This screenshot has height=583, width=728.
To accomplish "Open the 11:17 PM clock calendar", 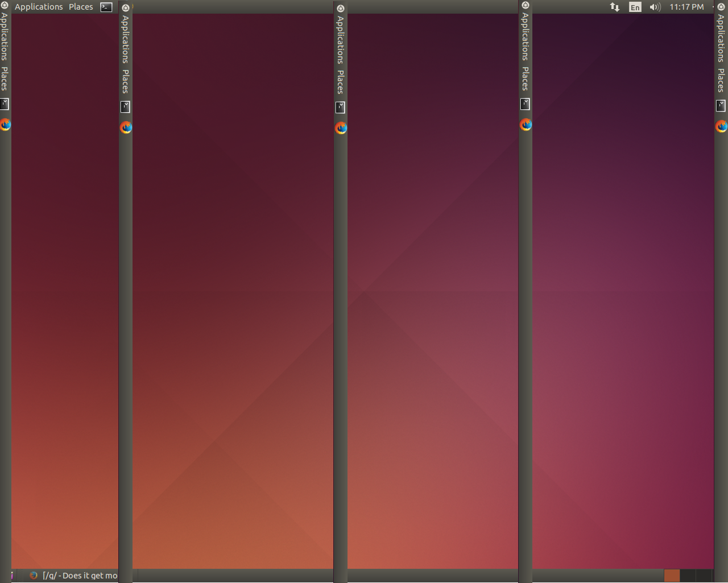I will (x=686, y=7).
